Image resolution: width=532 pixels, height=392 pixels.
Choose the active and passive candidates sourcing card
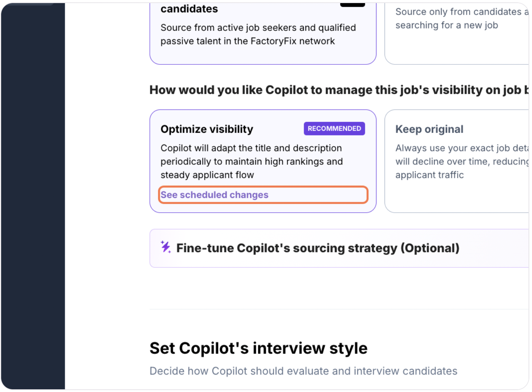coord(263,34)
